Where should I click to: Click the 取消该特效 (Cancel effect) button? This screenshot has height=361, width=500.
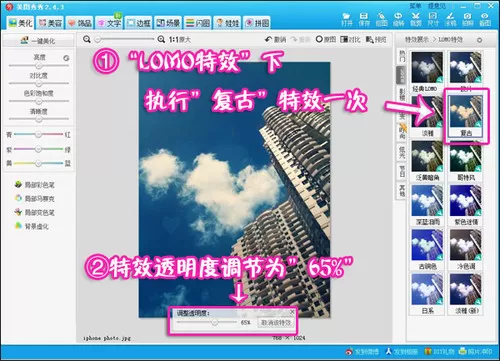point(276,323)
